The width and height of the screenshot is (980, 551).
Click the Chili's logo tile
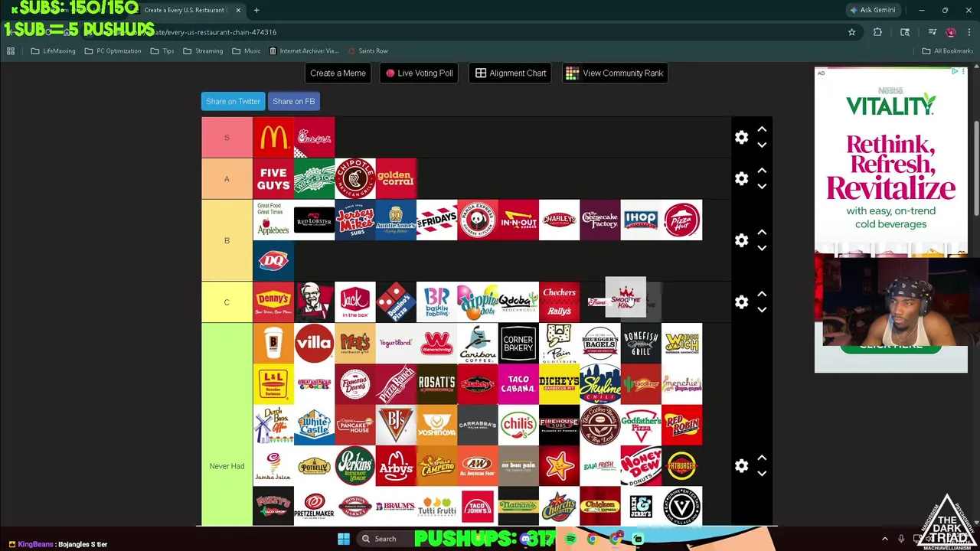click(x=518, y=425)
